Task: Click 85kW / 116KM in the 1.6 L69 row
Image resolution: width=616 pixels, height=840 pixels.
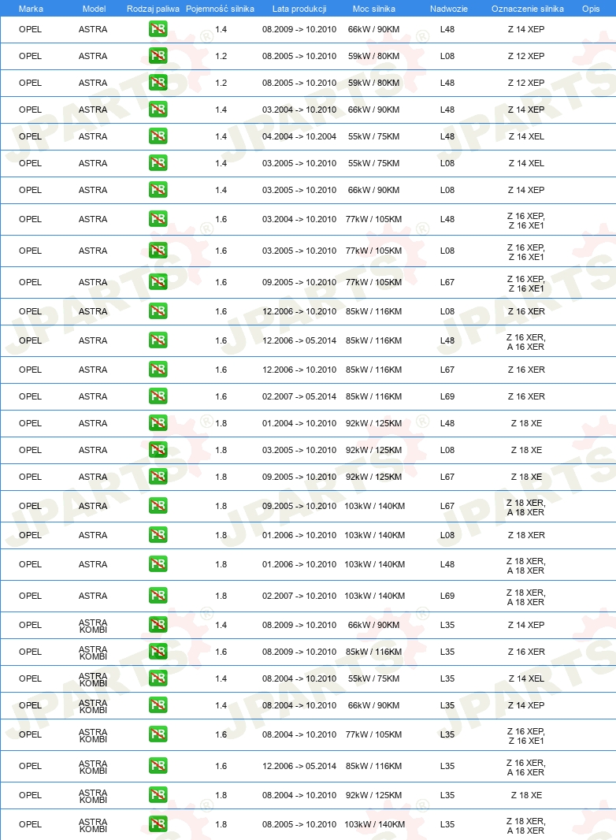Action: (374, 396)
